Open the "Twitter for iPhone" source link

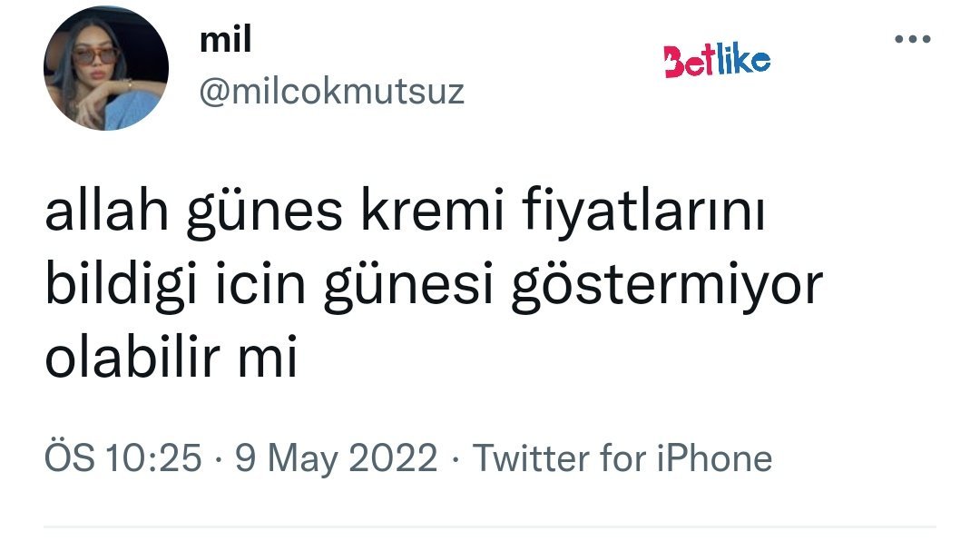(x=622, y=458)
